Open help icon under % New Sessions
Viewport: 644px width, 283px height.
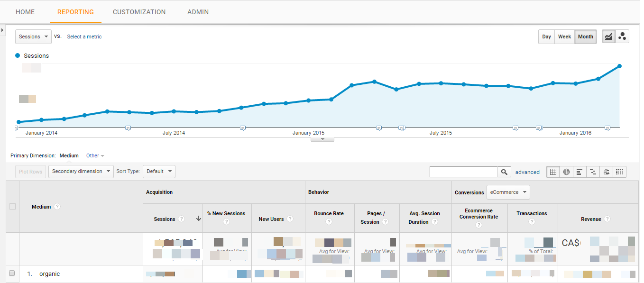226,222
